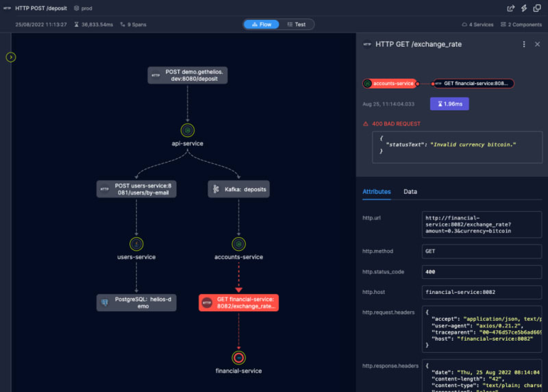This screenshot has width=548, height=392.
Task: Click the accounts-service pill in span panel
Action: (x=389, y=84)
